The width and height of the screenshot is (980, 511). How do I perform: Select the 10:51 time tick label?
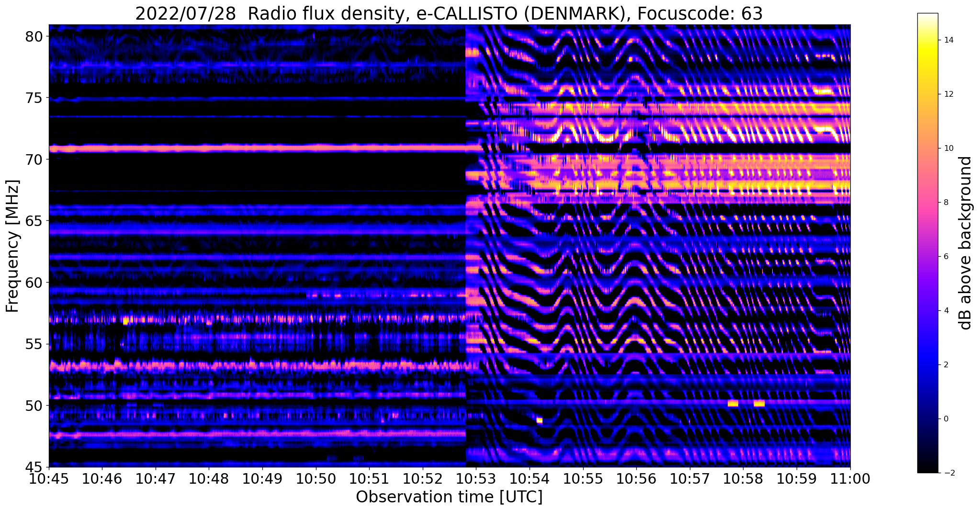click(369, 479)
